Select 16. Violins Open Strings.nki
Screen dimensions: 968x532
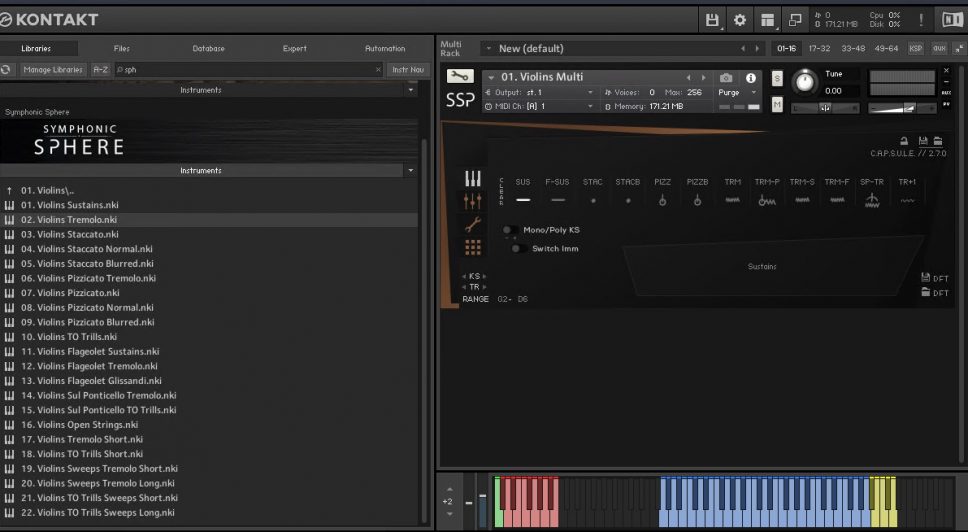[210, 425]
